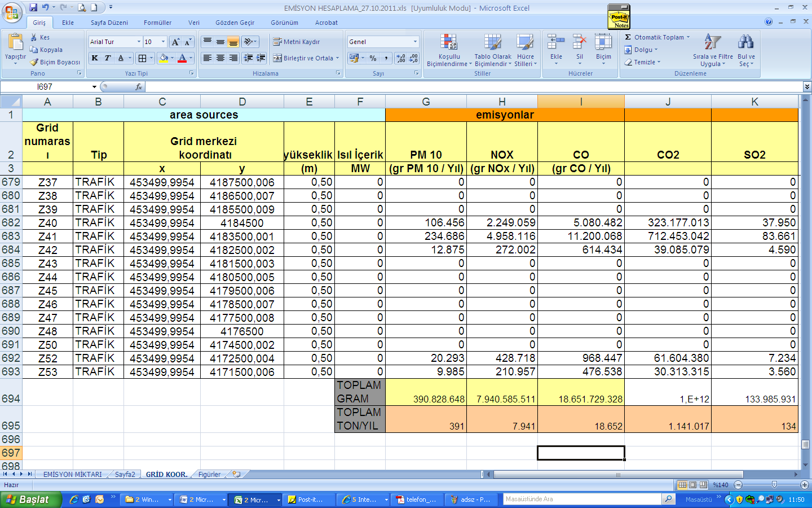Switch to the Formüller ribbon tab
The height and width of the screenshot is (508, 812).
[157, 23]
